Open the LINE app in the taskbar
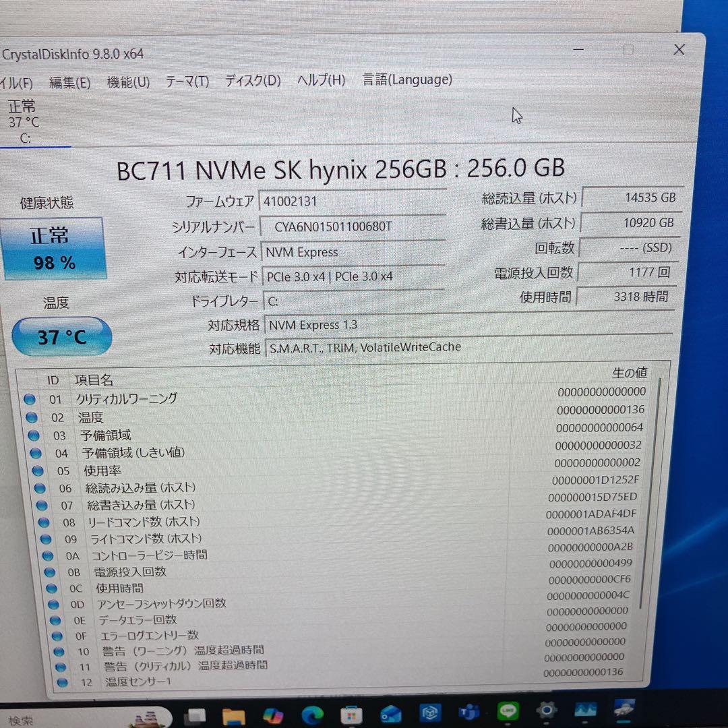Viewport: 728px width, 728px height. (x=508, y=712)
